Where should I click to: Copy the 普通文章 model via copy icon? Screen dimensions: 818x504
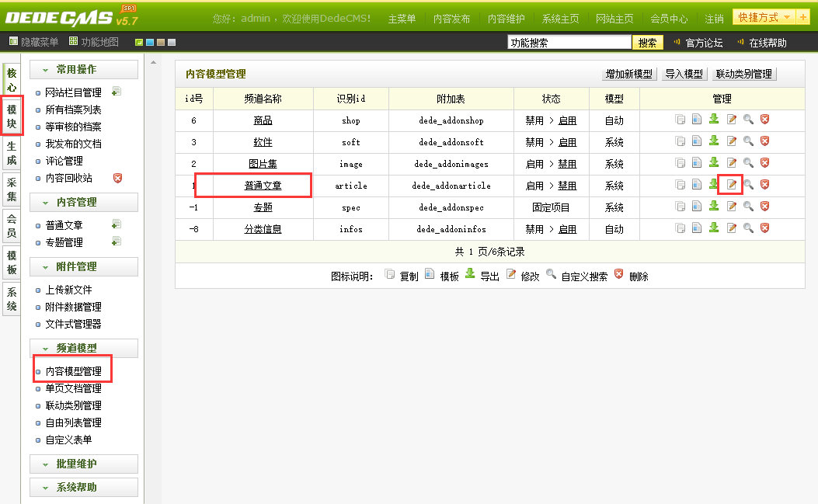tap(681, 185)
